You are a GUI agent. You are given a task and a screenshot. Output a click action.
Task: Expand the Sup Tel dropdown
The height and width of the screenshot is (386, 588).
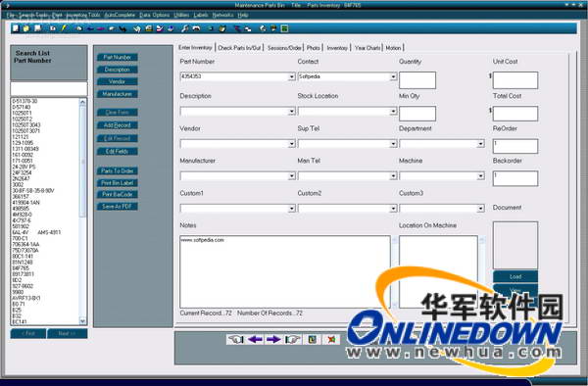pos(393,144)
